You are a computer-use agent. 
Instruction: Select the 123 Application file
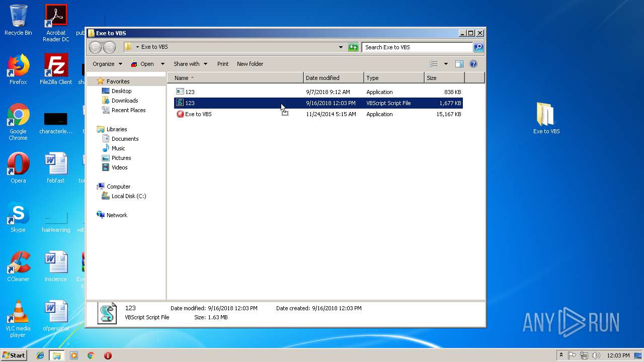[318, 92]
